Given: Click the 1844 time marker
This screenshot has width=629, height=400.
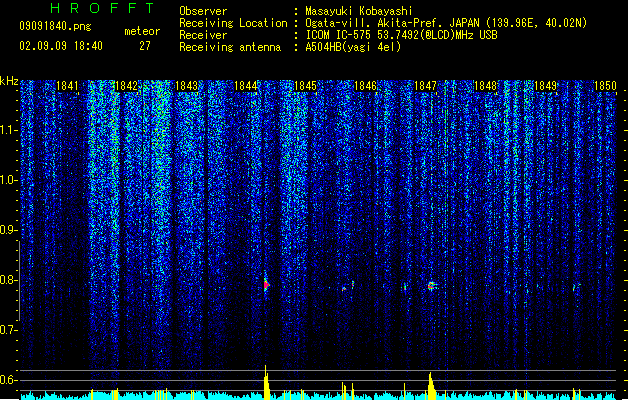Looking at the screenshot, I should click(246, 86).
